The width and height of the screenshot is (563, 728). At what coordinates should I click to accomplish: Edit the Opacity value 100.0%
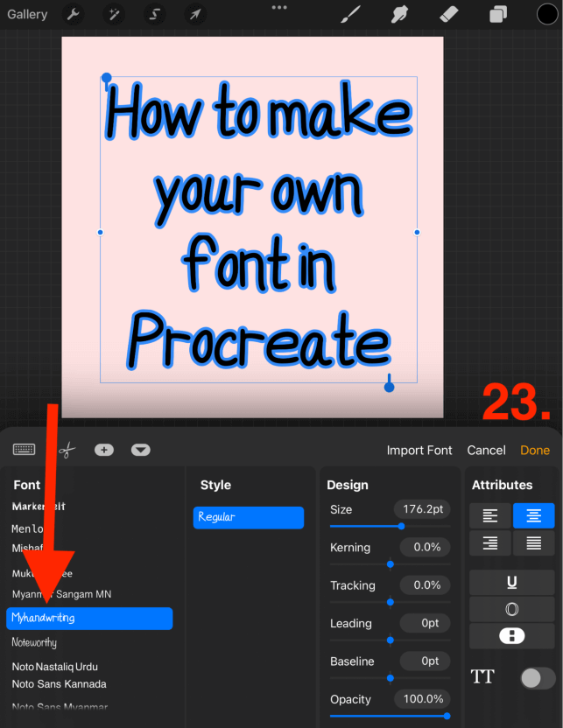click(422, 699)
